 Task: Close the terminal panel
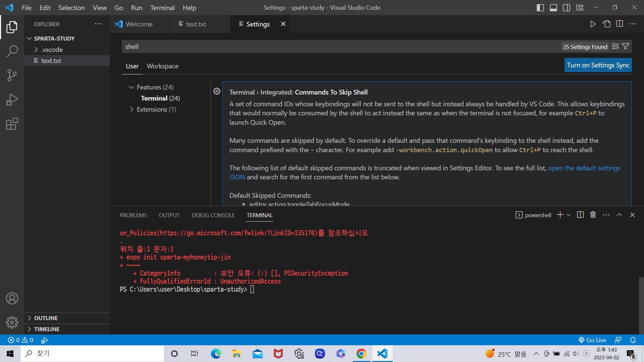(x=633, y=215)
